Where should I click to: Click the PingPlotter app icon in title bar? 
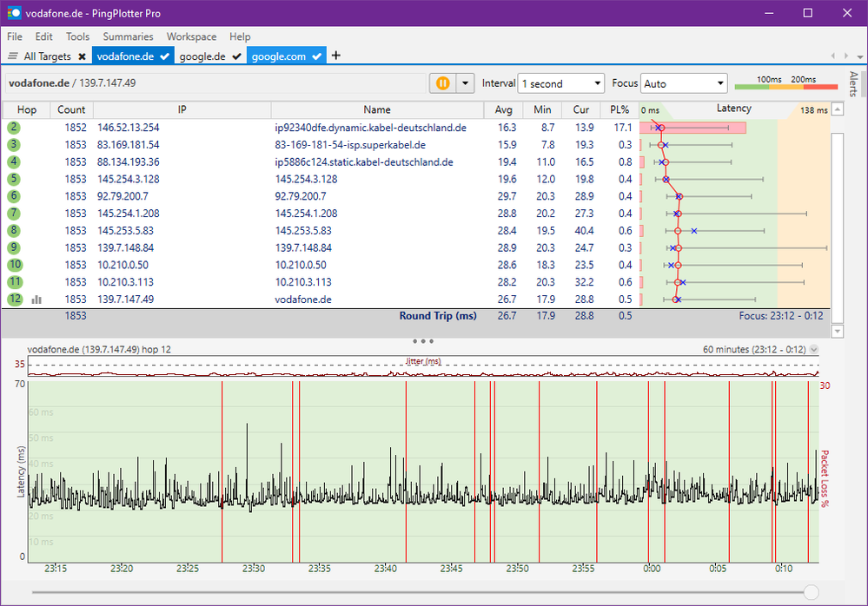tap(14, 14)
